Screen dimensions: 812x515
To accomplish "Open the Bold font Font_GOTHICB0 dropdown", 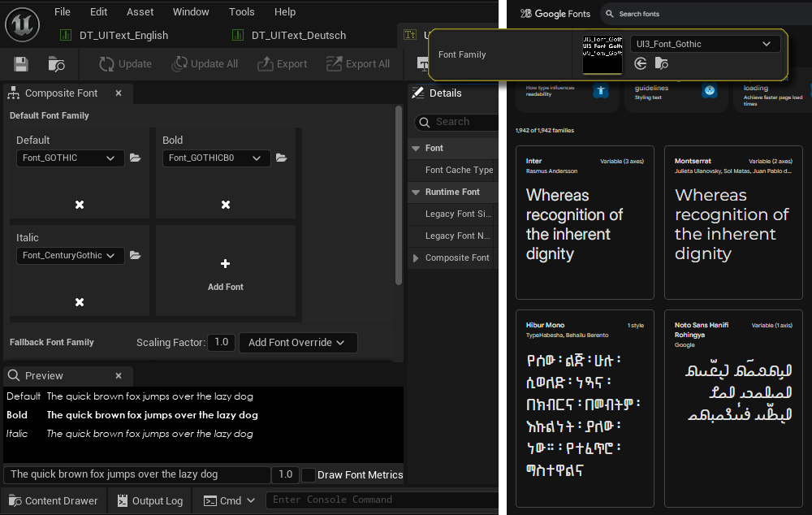I will 216,158.
